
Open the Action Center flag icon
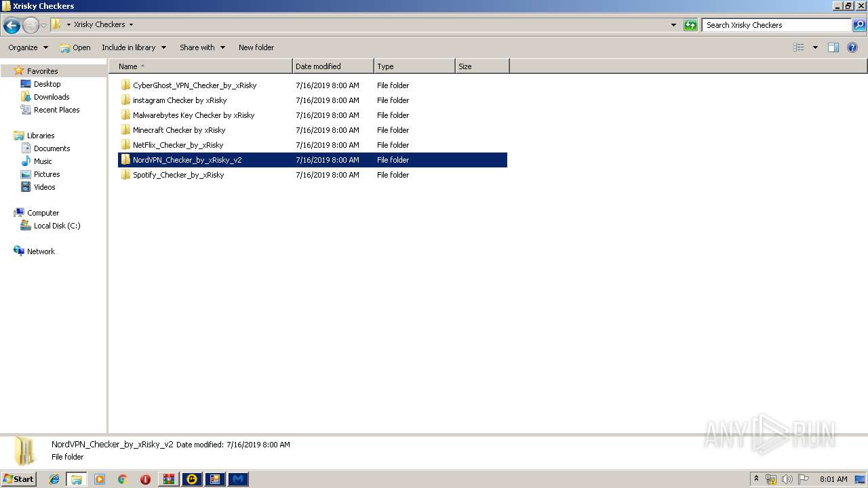point(804,479)
